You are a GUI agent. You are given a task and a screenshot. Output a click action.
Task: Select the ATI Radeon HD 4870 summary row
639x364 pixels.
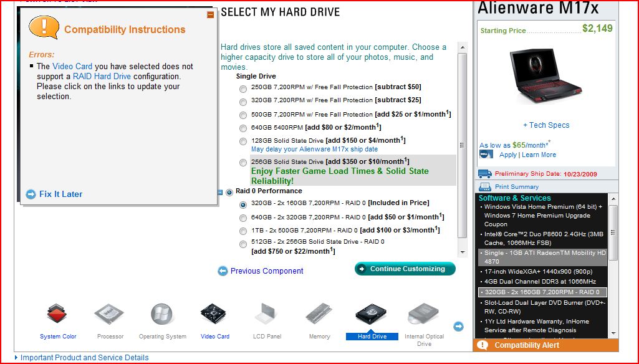coord(542,257)
